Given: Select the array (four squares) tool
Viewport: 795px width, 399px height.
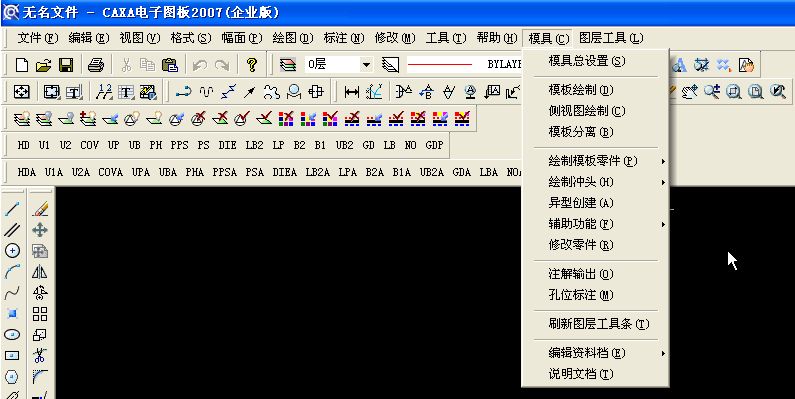Looking at the screenshot, I should [40, 314].
